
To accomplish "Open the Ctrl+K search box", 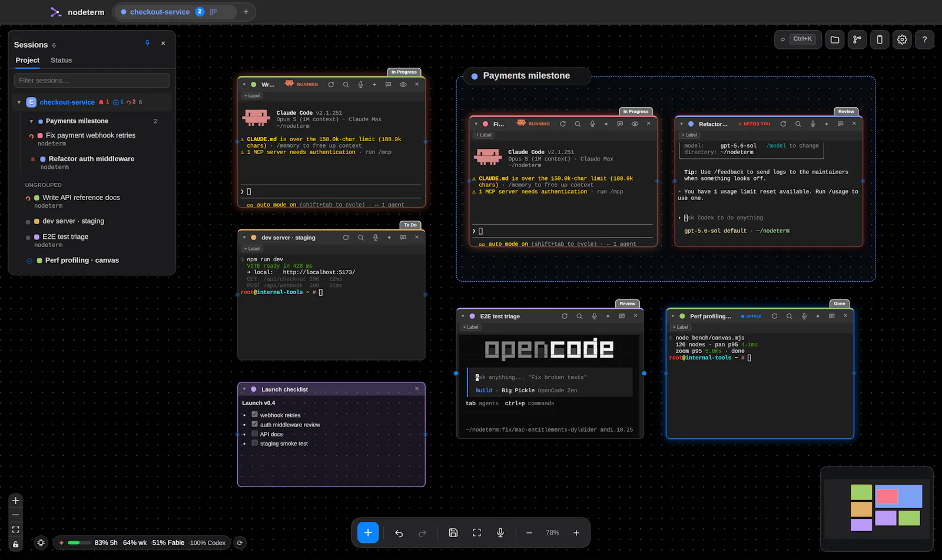I will tap(798, 39).
